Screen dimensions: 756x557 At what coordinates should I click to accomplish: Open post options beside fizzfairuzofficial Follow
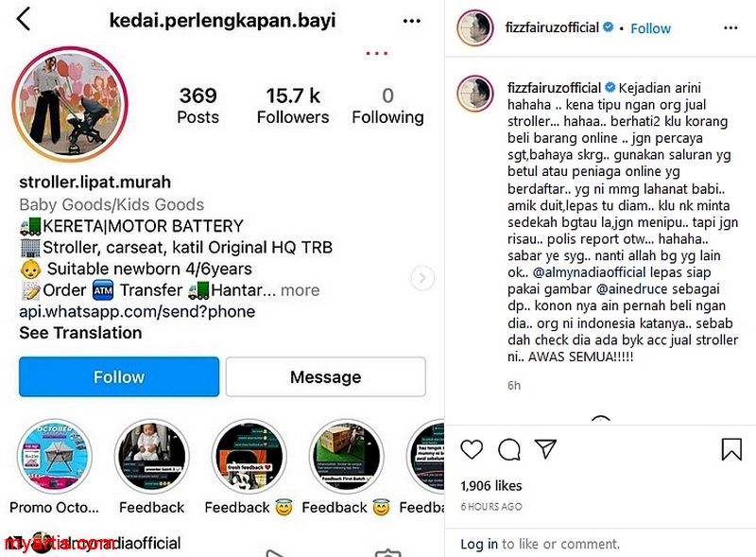coord(730,28)
